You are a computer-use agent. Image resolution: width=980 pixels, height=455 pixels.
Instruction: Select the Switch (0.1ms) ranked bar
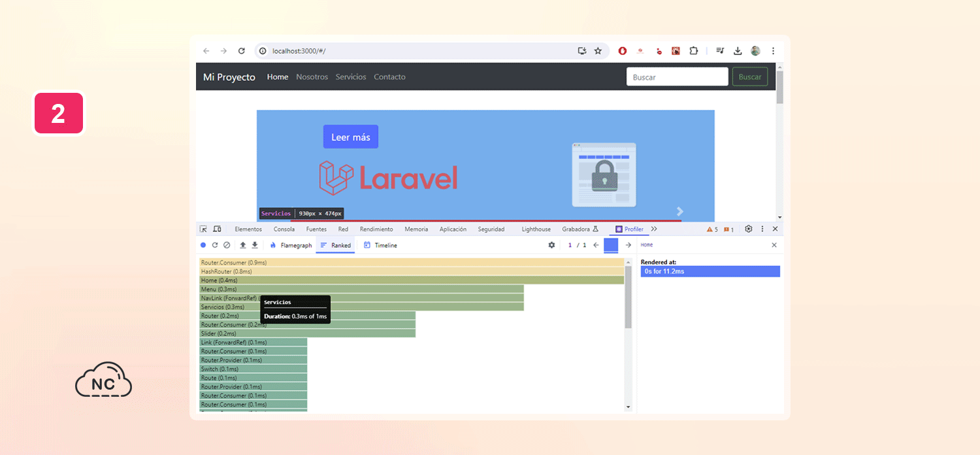click(253, 369)
